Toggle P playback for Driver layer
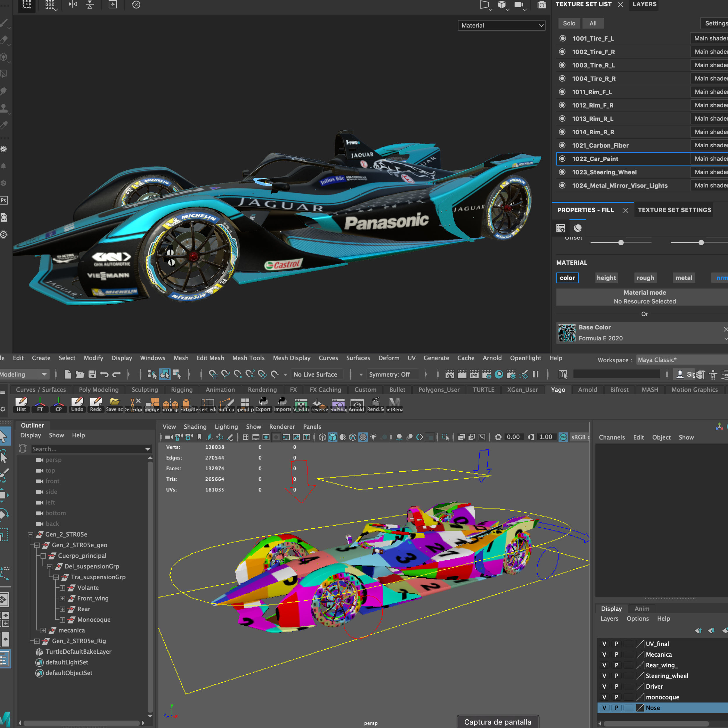The height and width of the screenshot is (728, 728). [616, 687]
